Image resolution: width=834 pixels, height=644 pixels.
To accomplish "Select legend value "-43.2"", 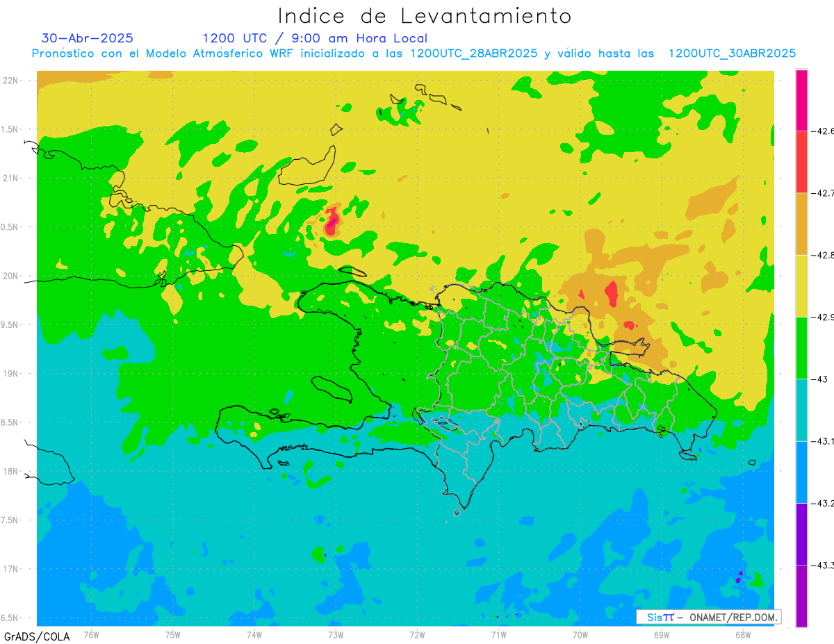I will (x=823, y=503).
